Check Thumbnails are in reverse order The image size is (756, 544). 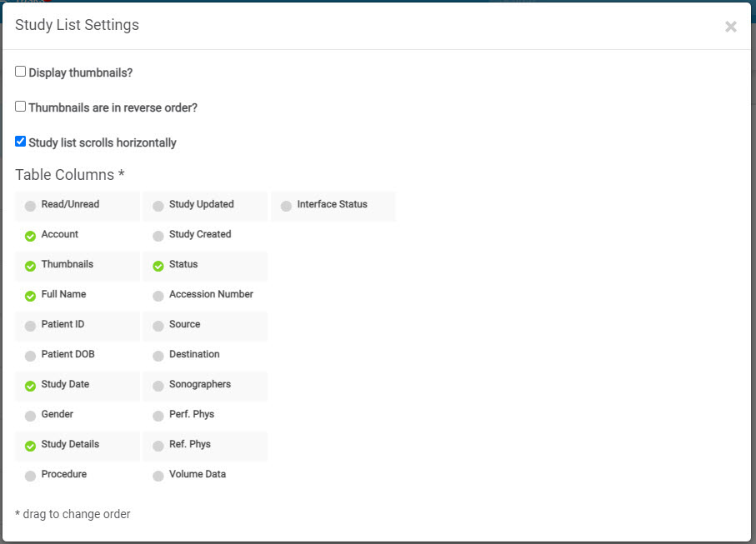[x=20, y=107]
